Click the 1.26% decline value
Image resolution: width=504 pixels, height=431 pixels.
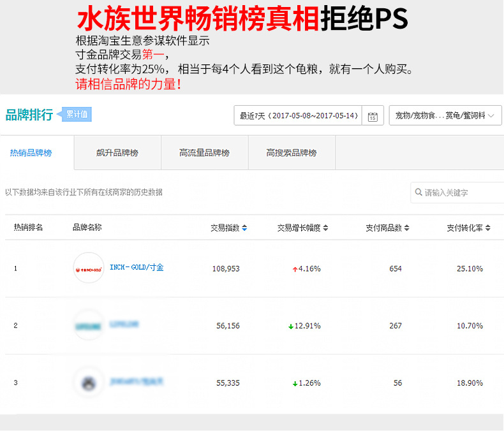(x=309, y=383)
